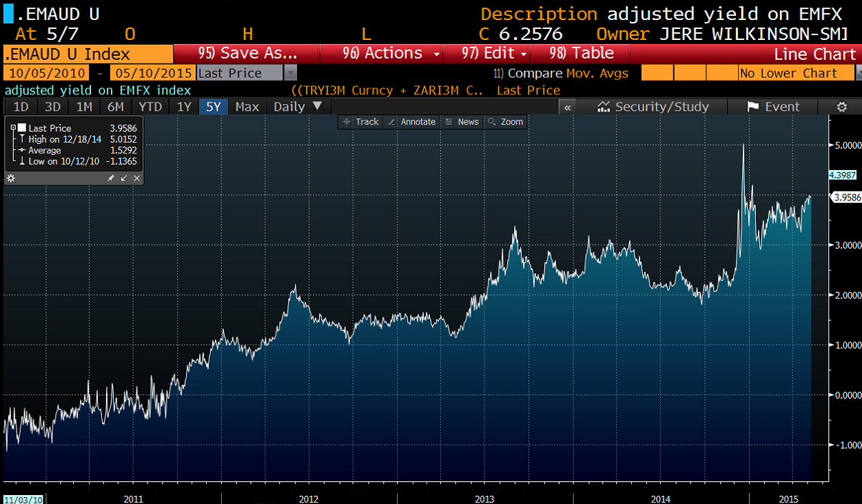Viewport: 862px width, 504px height.
Task: Click the formula text ((TRYI3M Curncy + ZARI3M C..
Action: pos(386,90)
